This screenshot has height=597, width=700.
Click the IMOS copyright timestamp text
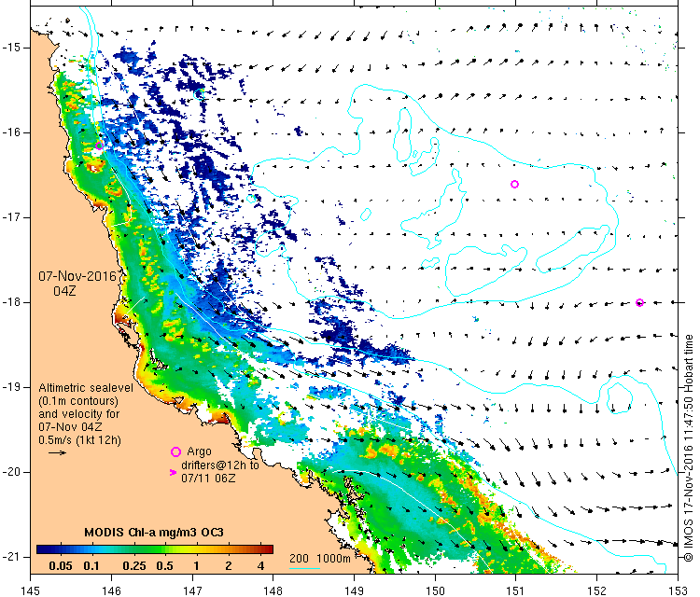(689, 448)
